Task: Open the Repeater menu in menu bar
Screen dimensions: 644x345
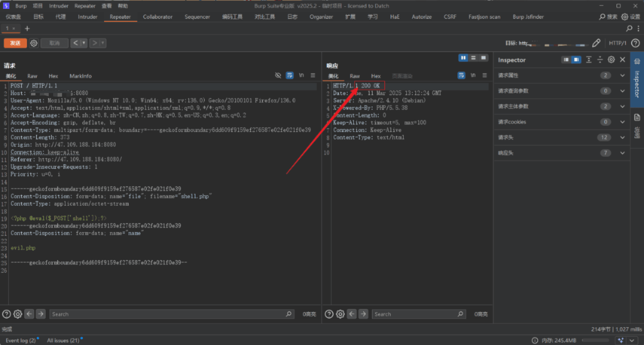Action: pyautogui.click(x=85, y=6)
